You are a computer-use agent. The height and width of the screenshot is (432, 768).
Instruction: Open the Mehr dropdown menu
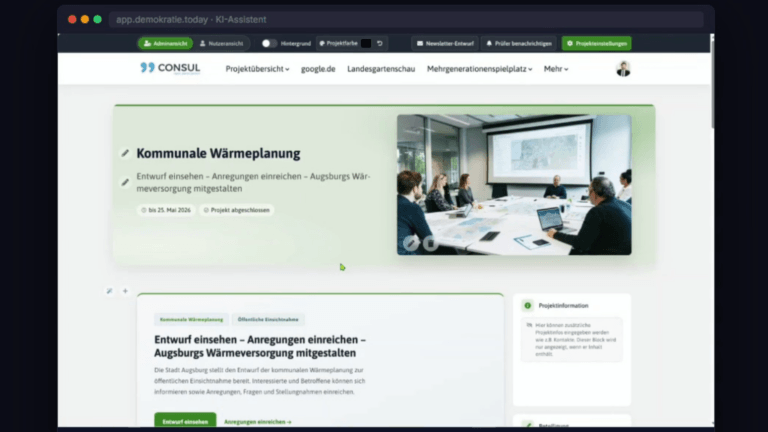click(556, 69)
